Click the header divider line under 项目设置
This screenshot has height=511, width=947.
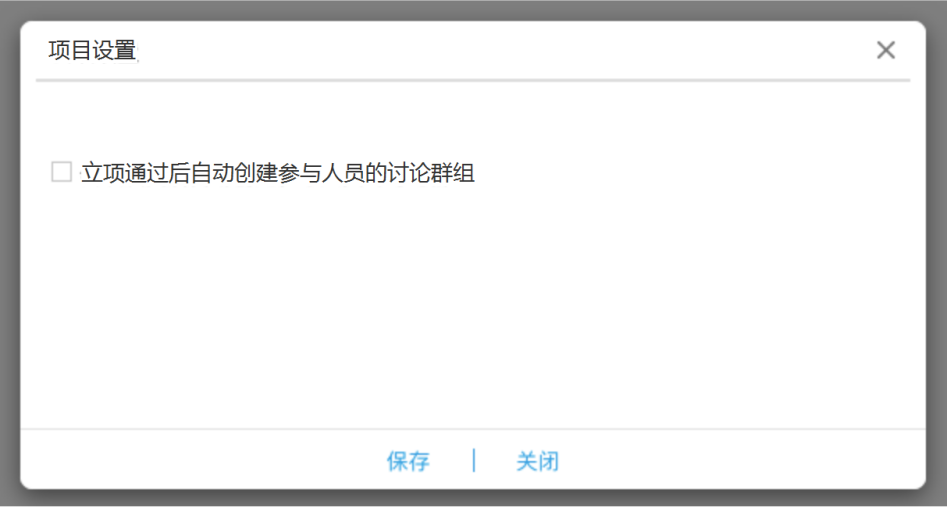pos(473,80)
